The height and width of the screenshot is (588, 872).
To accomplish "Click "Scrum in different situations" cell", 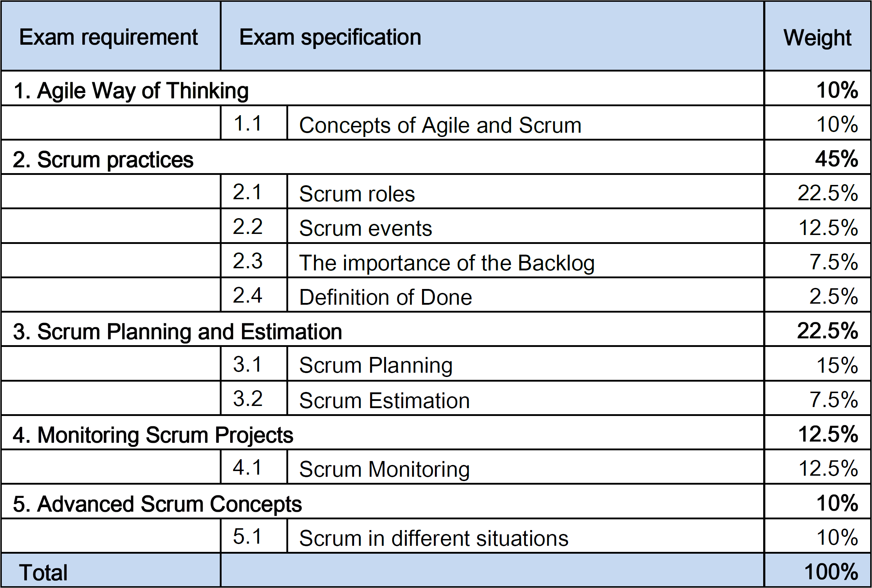I will click(x=525, y=536).
